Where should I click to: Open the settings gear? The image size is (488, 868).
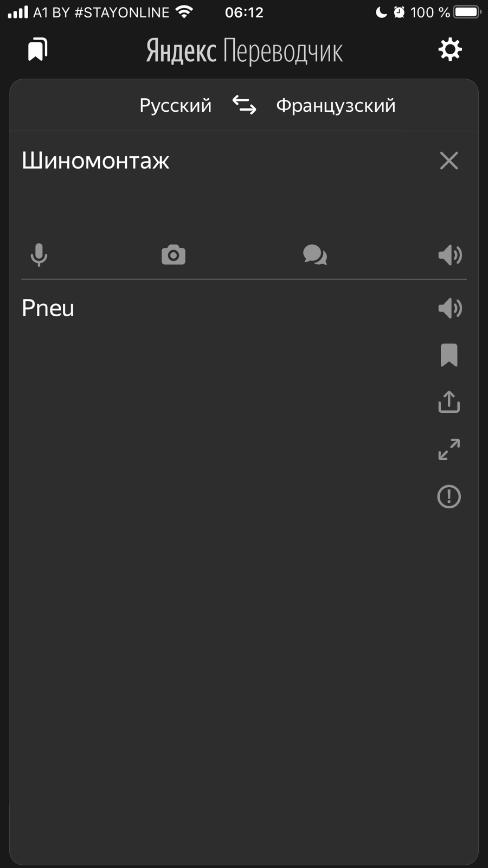click(x=450, y=50)
